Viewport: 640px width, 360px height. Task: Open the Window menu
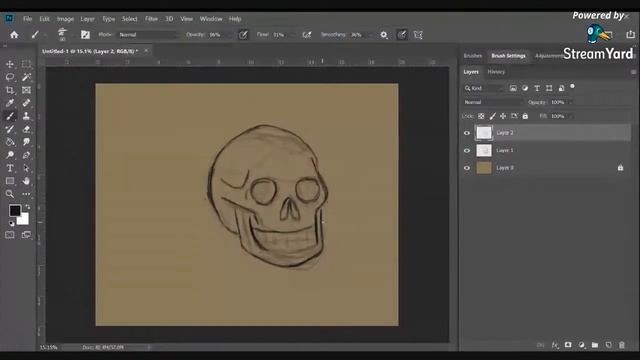[x=211, y=19]
